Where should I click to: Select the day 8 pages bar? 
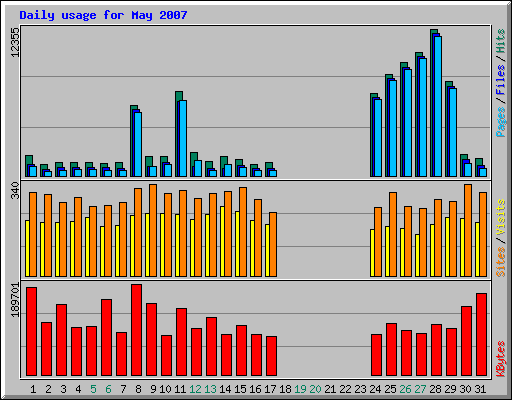(x=138, y=145)
